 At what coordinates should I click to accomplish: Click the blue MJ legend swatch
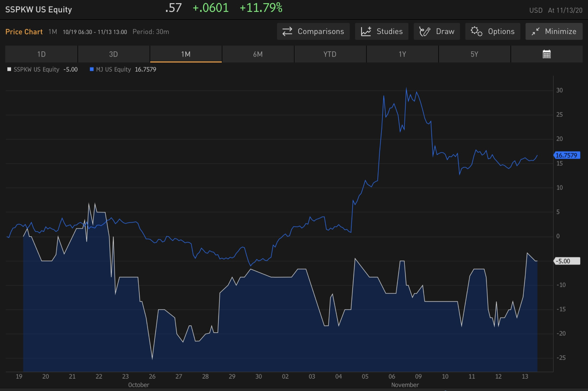coord(92,70)
